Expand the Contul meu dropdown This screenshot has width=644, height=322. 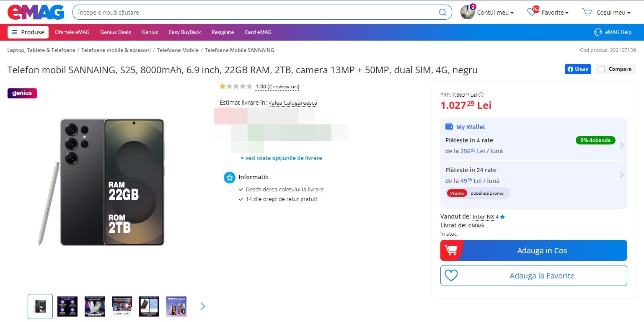point(495,13)
